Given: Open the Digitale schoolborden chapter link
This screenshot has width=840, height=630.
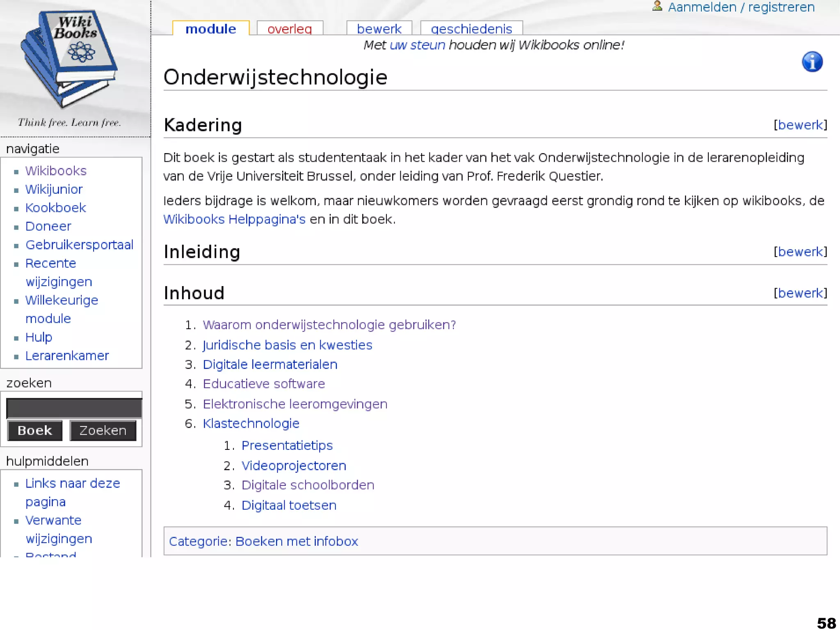Looking at the screenshot, I should tap(308, 485).
